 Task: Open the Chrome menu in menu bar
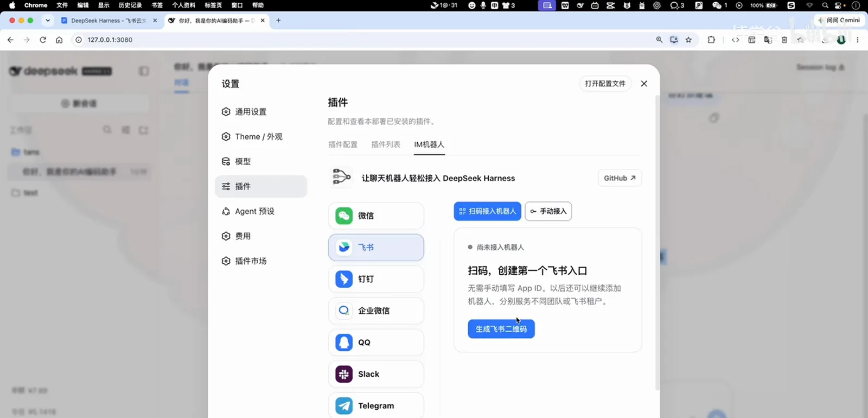click(x=36, y=5)
